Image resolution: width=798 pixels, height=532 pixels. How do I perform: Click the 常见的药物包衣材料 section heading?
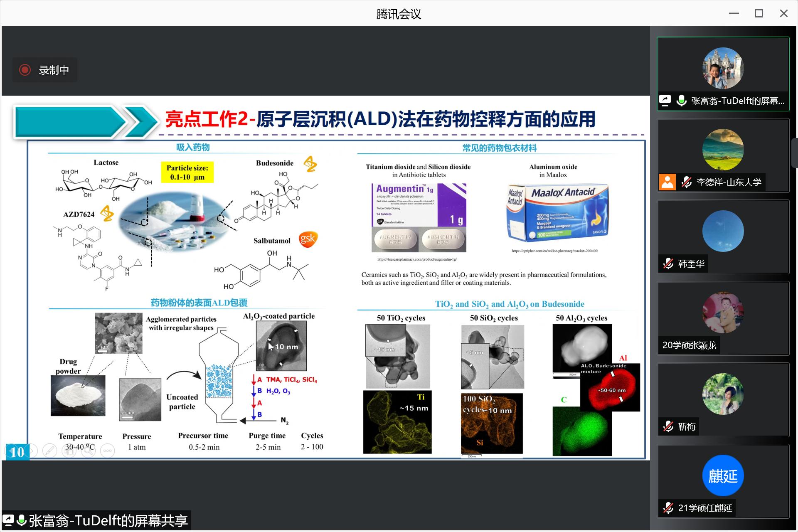500,148
